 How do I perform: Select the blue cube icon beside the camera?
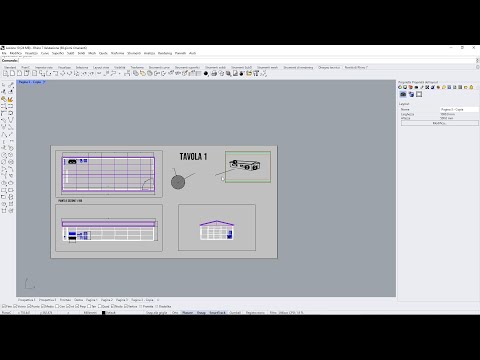pyautogui.click(x=411, y=94)
